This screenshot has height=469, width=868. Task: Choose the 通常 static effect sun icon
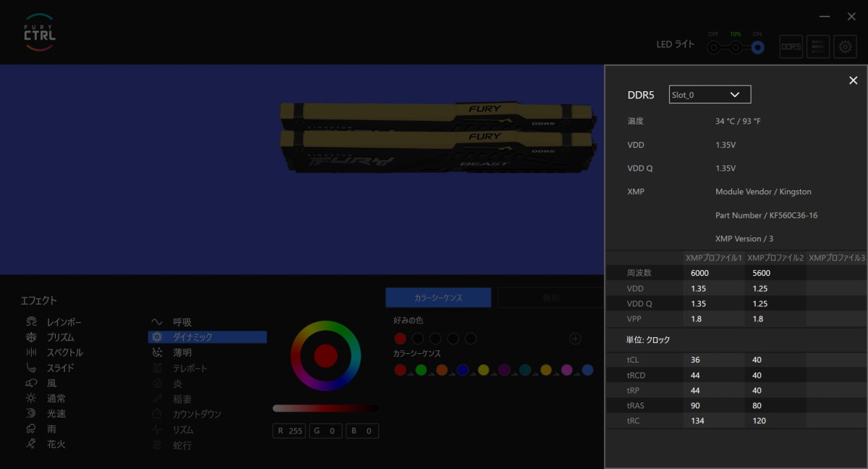coord(31,398)
